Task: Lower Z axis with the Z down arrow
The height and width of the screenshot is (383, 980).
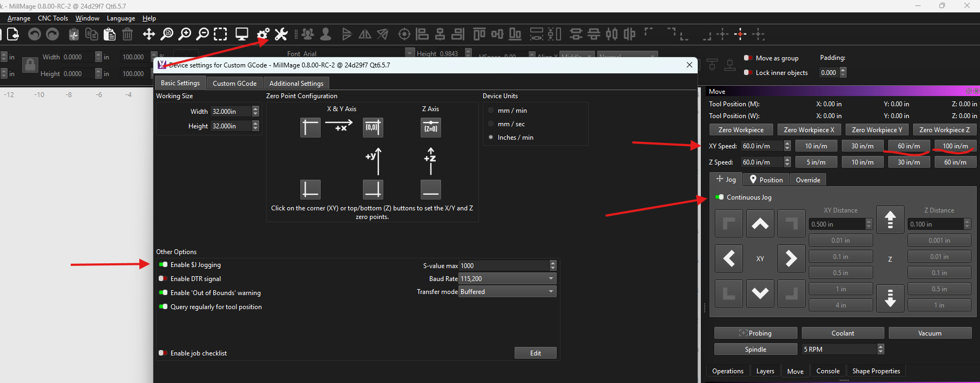Action: (890, 298)
